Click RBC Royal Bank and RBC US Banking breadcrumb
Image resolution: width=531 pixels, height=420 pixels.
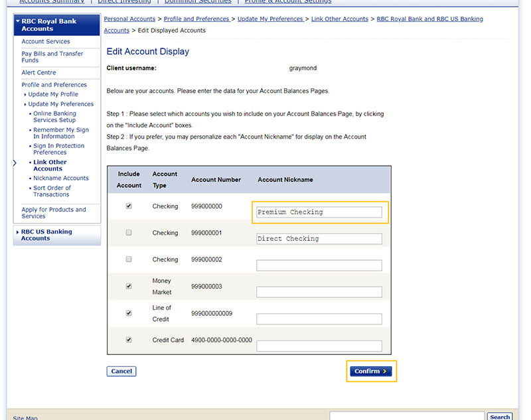point(429,19)
